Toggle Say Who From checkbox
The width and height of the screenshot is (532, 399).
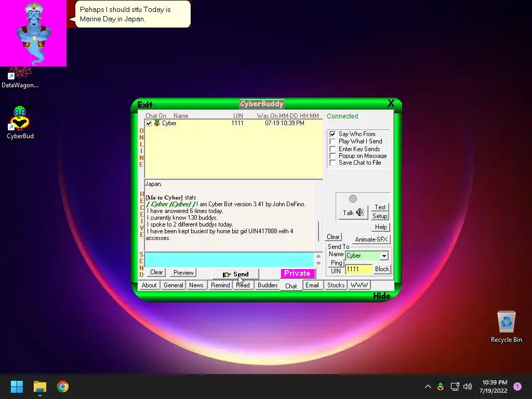pos(332,134)
